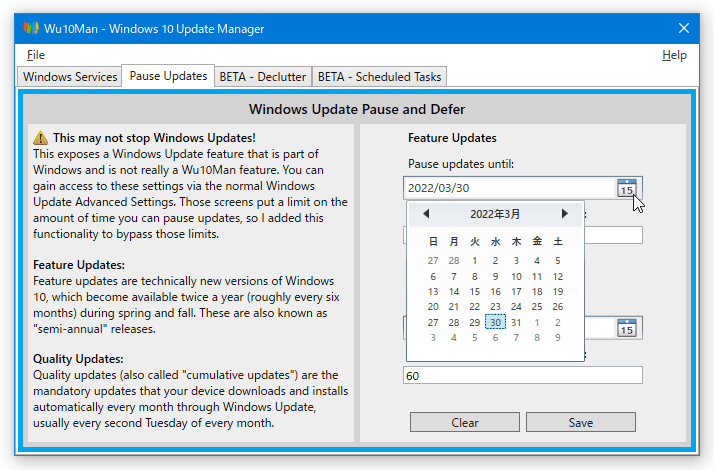Pick March 13 in the calendar
The height and width of the screenshot is (470, 714).
pyautogui.click(x=433, y=291)
